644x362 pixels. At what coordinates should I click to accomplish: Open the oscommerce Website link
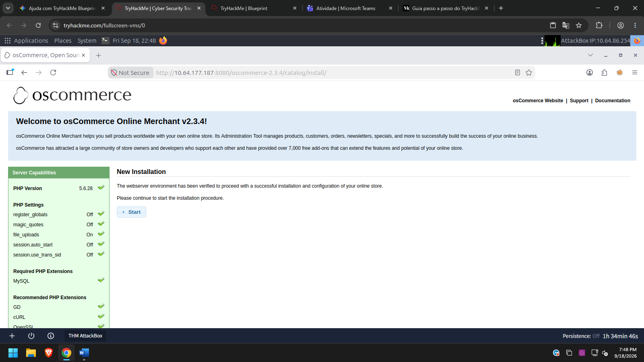(x=538, y=101)
